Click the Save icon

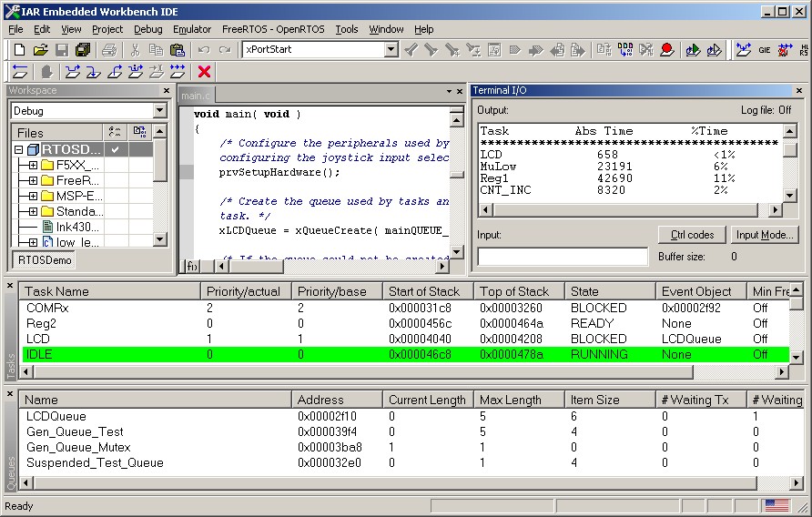[x=62, y=50]
